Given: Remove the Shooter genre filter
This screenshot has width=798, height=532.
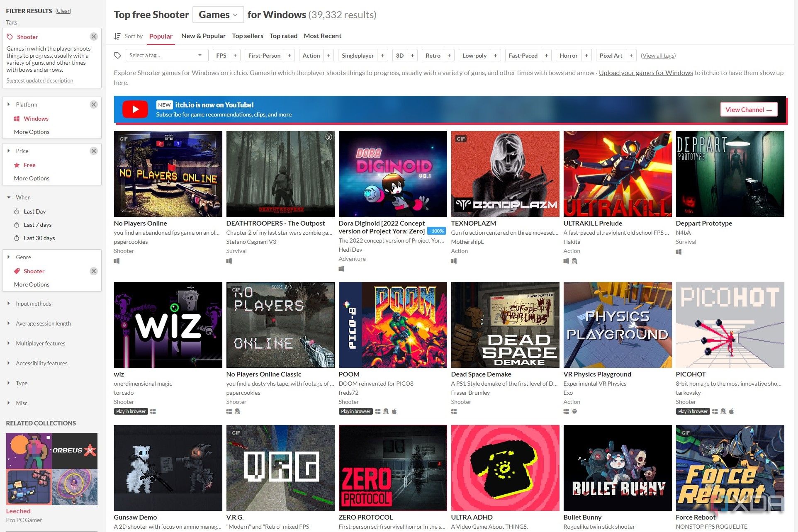Looking at the screenshot, I should pos(94,271).
